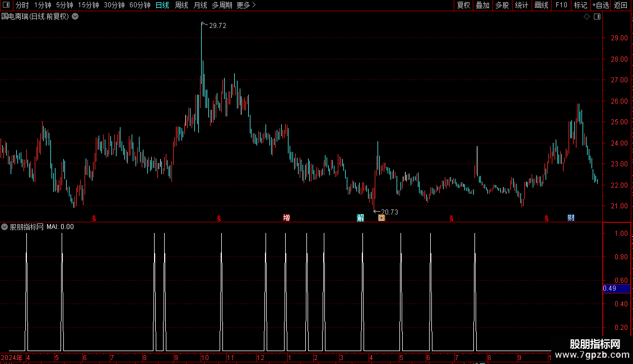Image resolution: width=633 pixels, height=364 pixels.
Task: Open the 多股 multi-stock view
Action: [x=502, y=5]
